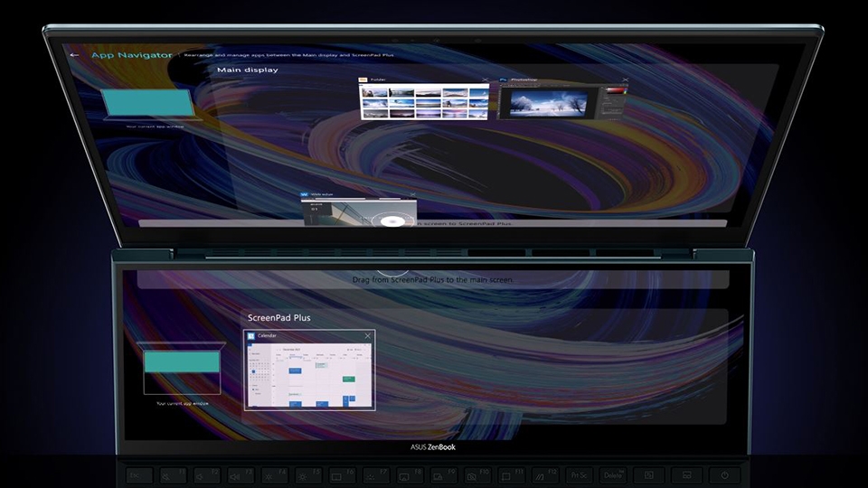Viewport: 868px width, 488px height.
Task: Click the folder icon on the Folder thumbnail
Action: [363, 80]
